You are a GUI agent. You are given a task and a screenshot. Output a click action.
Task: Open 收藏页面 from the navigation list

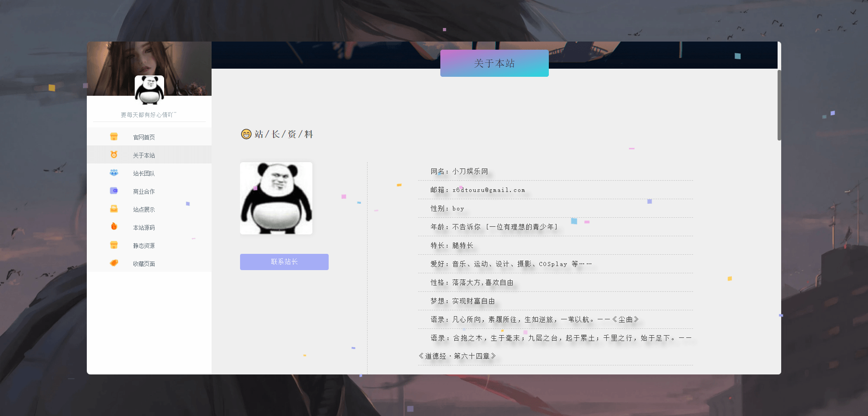(144, 263)
